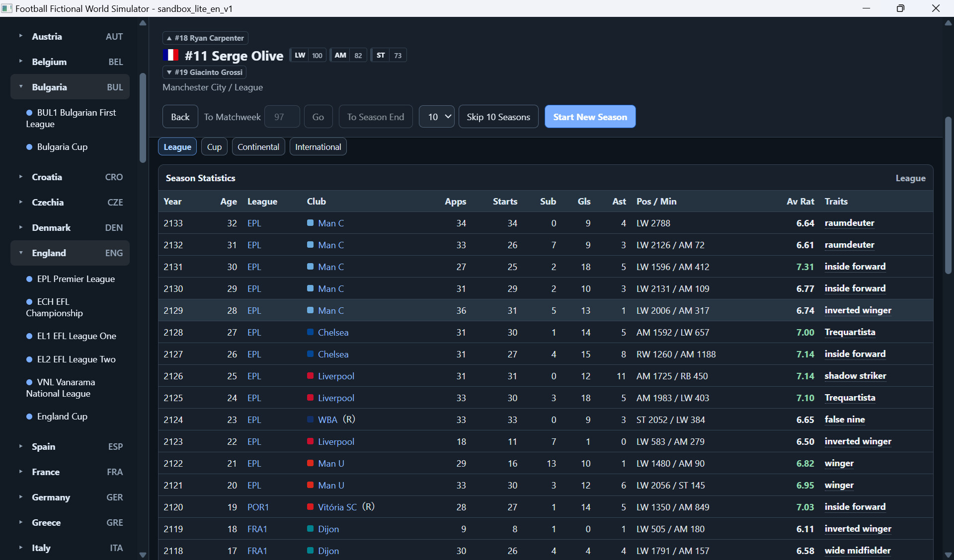
Task: Click the Gls column header
Action: [x=584, y=201]
